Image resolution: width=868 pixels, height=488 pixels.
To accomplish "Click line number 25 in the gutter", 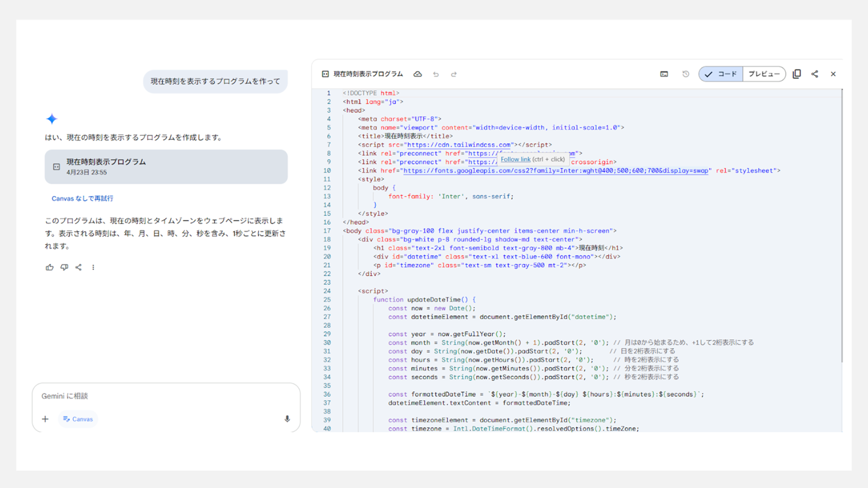I will [327, 300].
